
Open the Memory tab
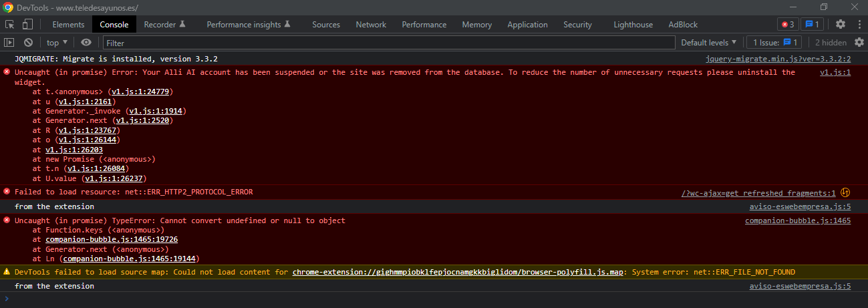[x=477, y=25]
